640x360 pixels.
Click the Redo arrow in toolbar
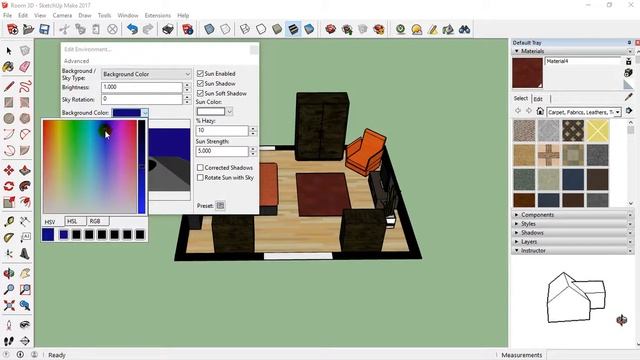coord(148,29)
